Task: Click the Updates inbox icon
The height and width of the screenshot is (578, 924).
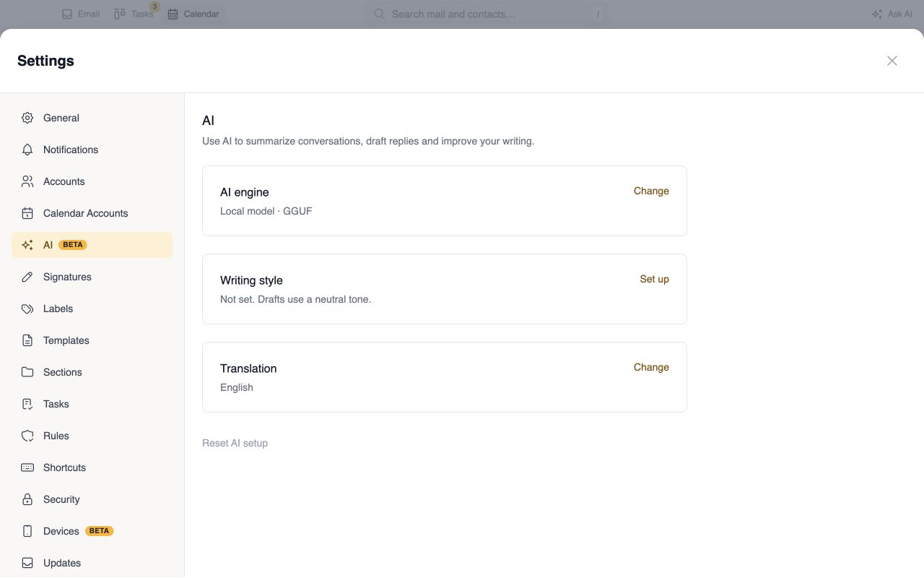Action: 27,563
